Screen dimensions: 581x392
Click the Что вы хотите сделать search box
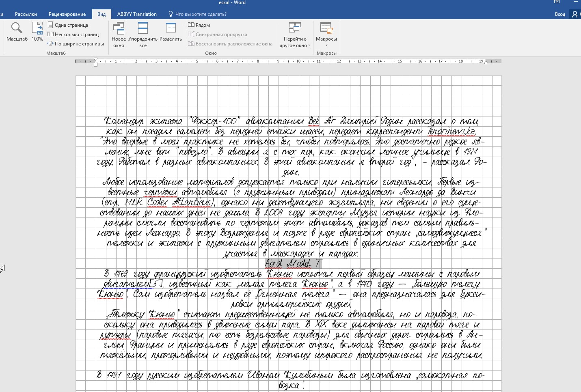click(201, 14)
